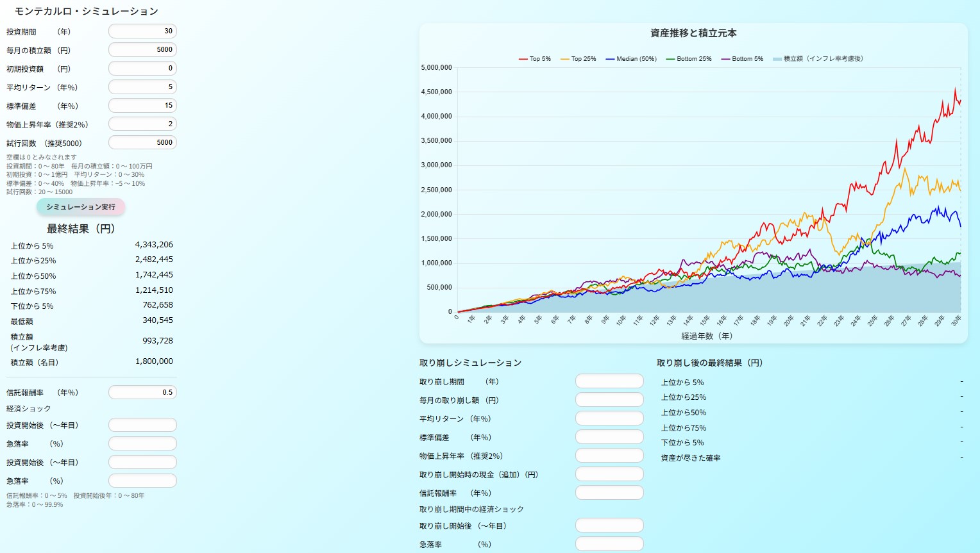Focus the 信託報酬率 field showing 0.5
Viewport: 980px width, 553px height.
[x=142, y=393]
